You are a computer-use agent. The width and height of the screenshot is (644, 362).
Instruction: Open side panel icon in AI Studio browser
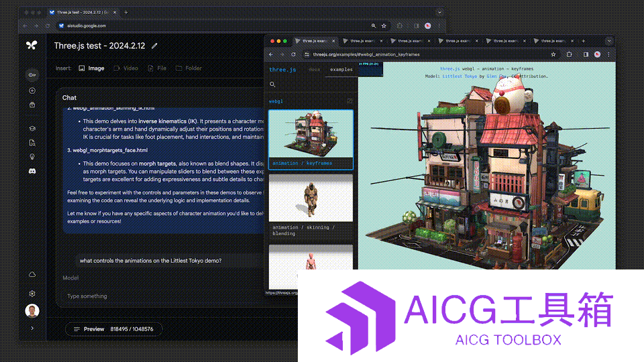pyautogui.click(x=416, y=25)
